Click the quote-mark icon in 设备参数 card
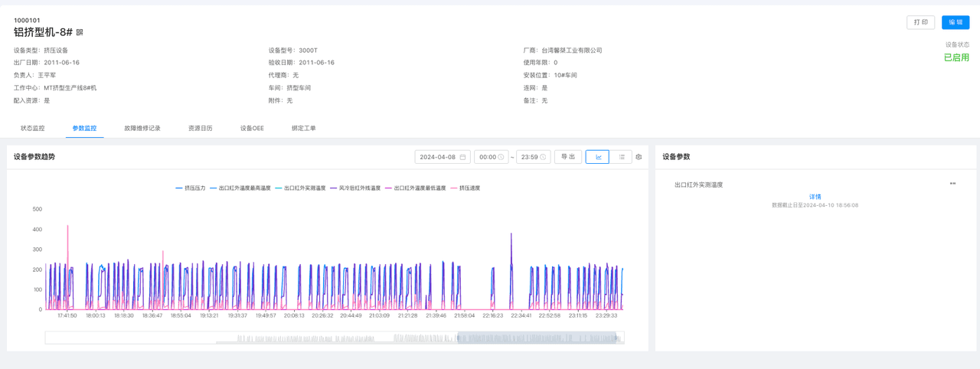Image resolution: width=980 pixels, height=369 pixels. (952, 184)
